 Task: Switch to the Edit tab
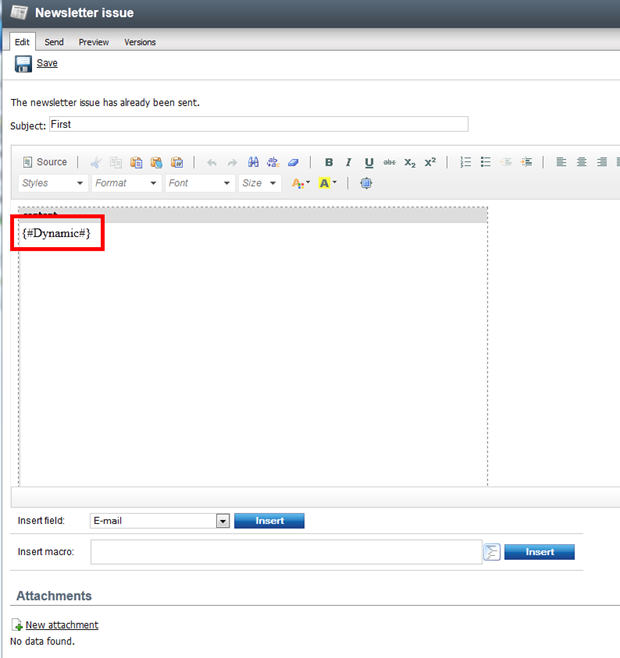pyautogui.click(x=22, y=42)
